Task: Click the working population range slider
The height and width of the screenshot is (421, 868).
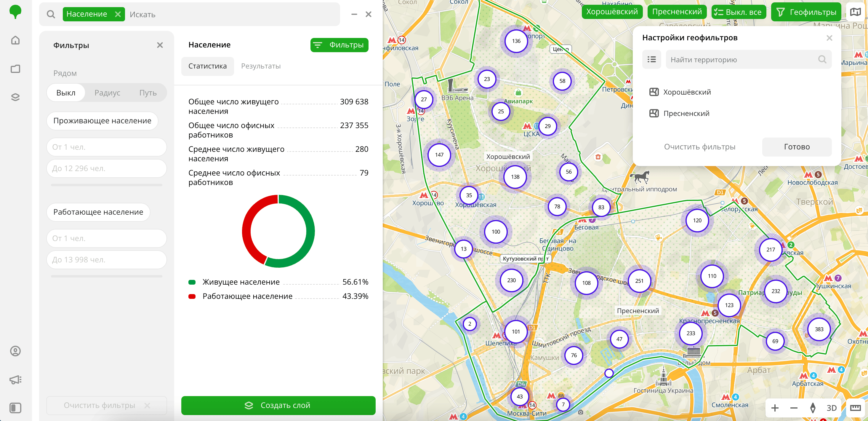Action: (x=106, y=276)
